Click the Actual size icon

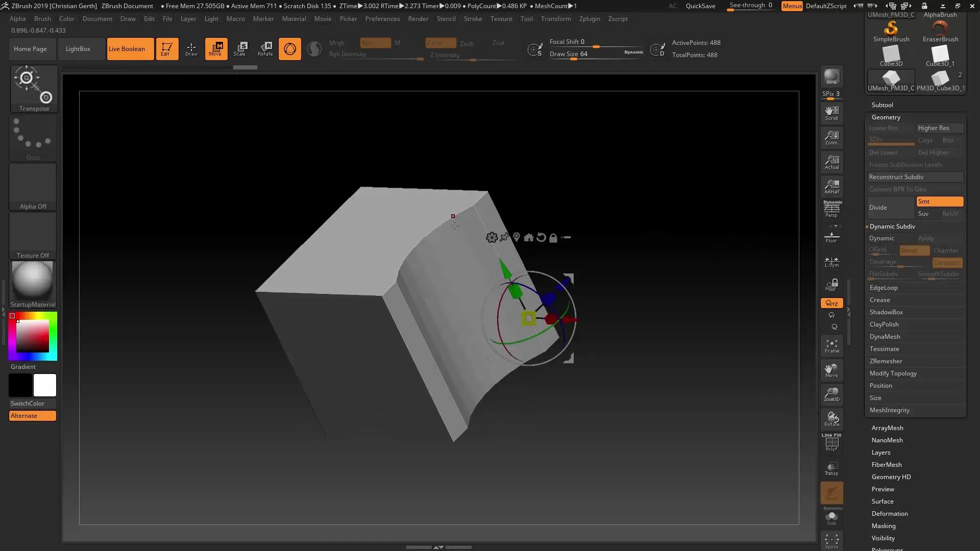(x=831, y=162)
